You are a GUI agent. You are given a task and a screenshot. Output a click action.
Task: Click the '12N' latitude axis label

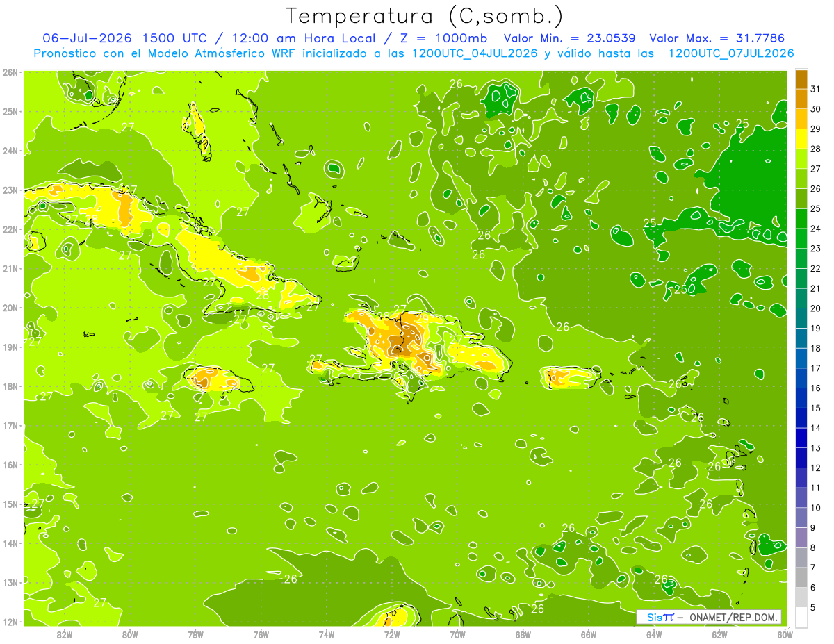point(10,622)
